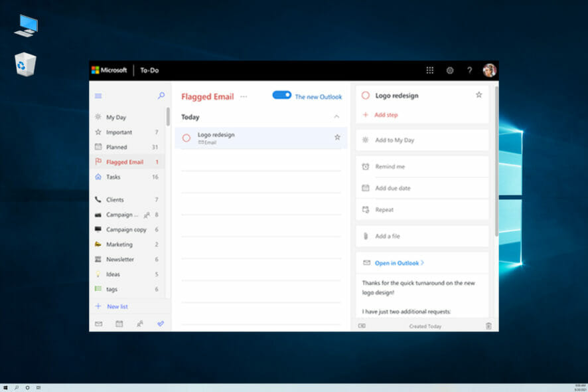Viewport: 588px width, 392px height.
Task: Click the detail pane scrollbar
Action: (x=496, y=161)
